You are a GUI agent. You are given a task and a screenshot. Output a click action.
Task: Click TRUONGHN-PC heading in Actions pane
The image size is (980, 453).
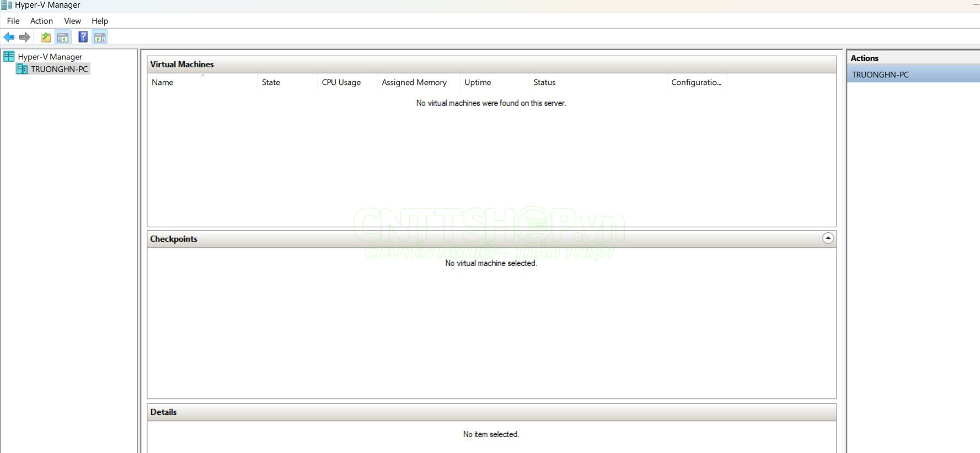[x=913, y=74]
